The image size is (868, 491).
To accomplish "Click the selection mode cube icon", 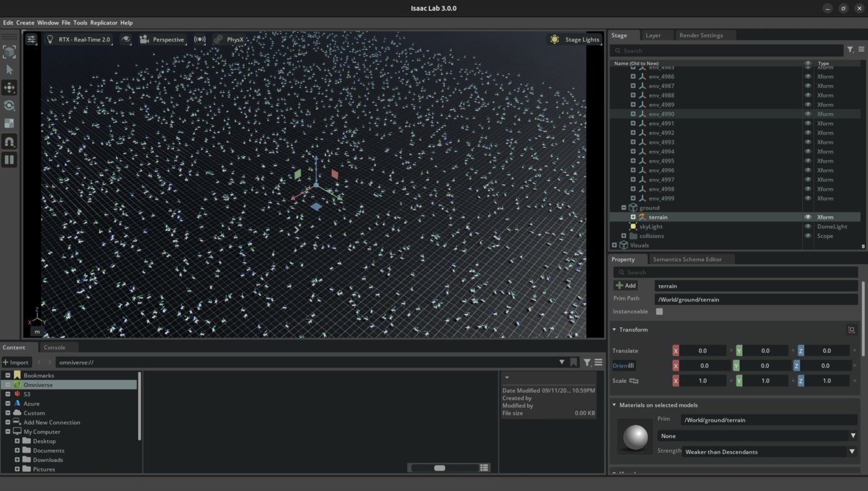I will [x=9, y=51].
